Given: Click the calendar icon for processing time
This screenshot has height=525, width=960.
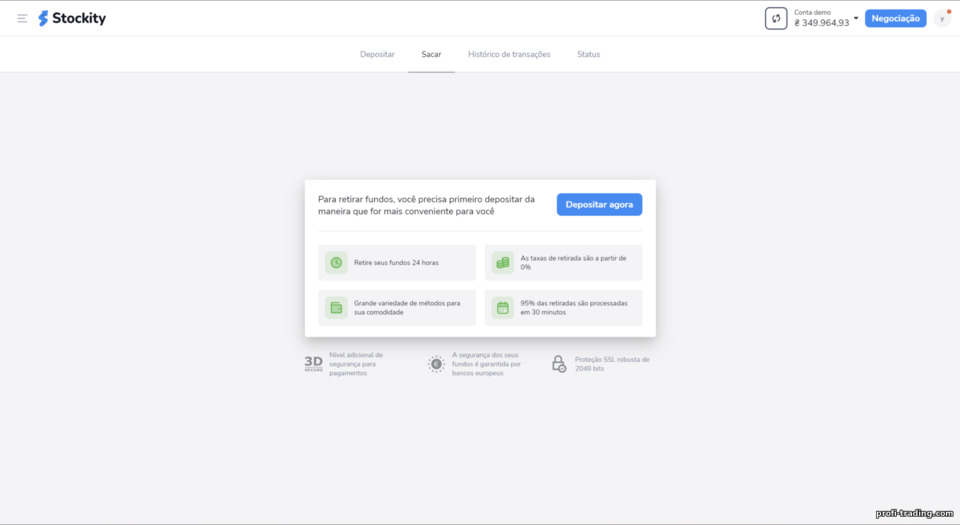Looking at the screenshot, I should [x=503, y=308].
